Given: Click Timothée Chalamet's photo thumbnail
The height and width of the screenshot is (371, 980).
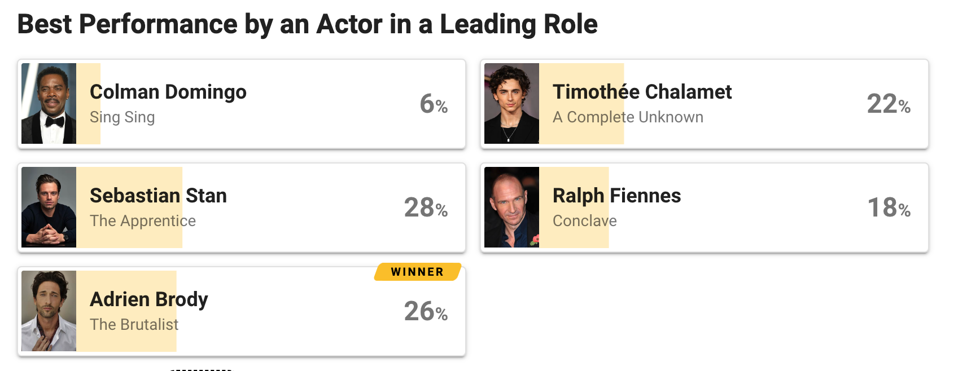Looking at the screenshot, I should pyautogui.click(x=511, y=103).
